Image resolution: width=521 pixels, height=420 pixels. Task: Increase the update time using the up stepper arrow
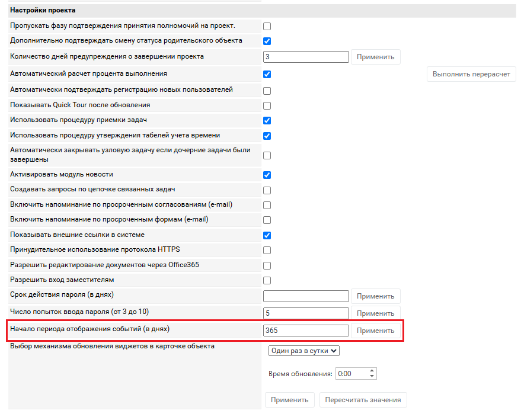coord(372,371)
